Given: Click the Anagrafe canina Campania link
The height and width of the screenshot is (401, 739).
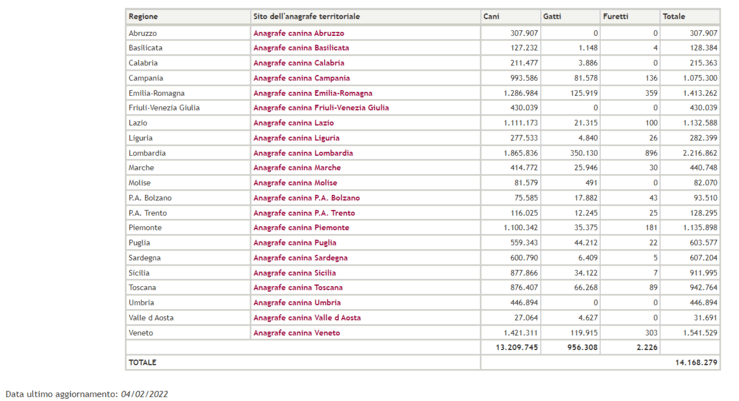Looking at the screenshot, I should click(301, 78).
